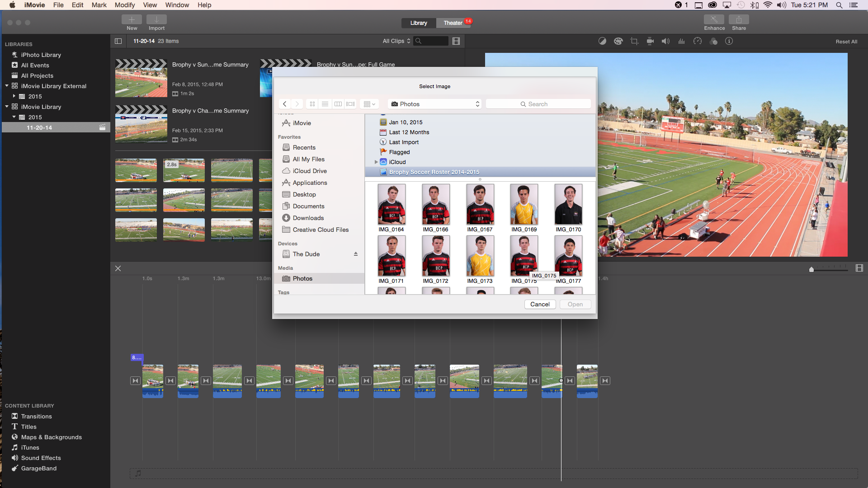Open the Clip Speed speedometer tool
Screen dimensions: 868x488
pos(698,41)
